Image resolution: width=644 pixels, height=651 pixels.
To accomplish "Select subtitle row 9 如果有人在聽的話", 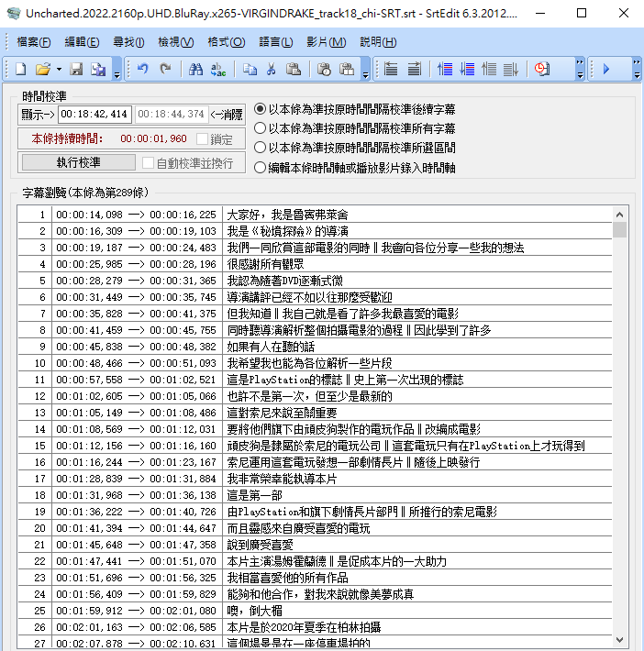I will point(315,347).
